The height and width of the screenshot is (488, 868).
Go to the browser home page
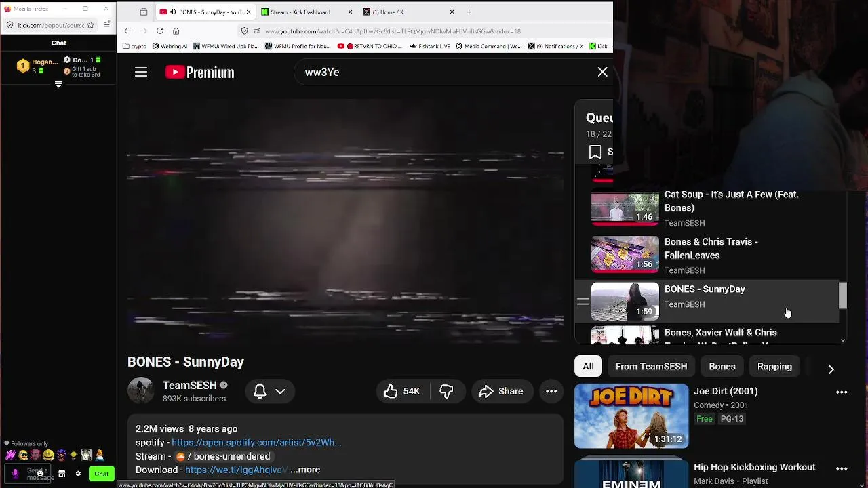coord(176,31)
